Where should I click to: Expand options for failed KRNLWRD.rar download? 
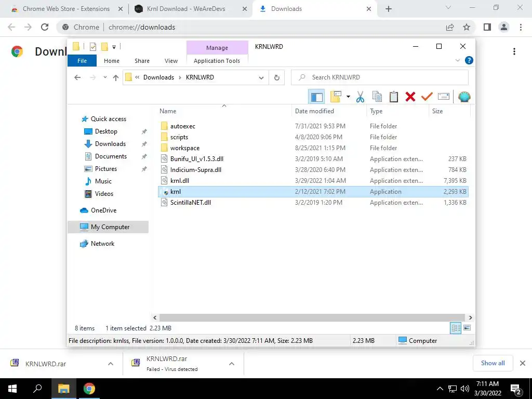click(x=232, y=364)
